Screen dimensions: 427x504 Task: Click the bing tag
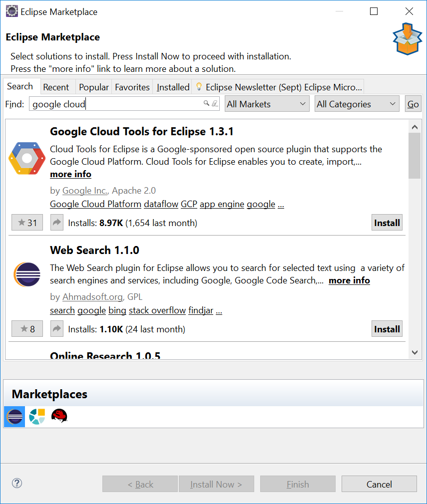click(117, 310)
